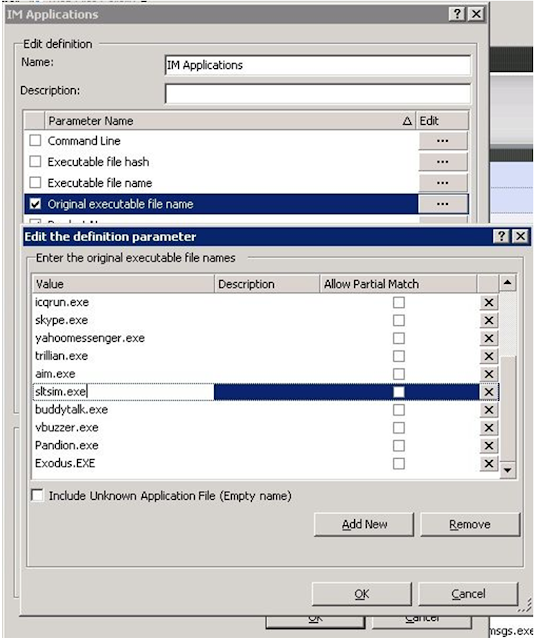Screen dimensions: 534x640
Task: Sort by the Parameter Name column header
Action: [x=230, y=121]
